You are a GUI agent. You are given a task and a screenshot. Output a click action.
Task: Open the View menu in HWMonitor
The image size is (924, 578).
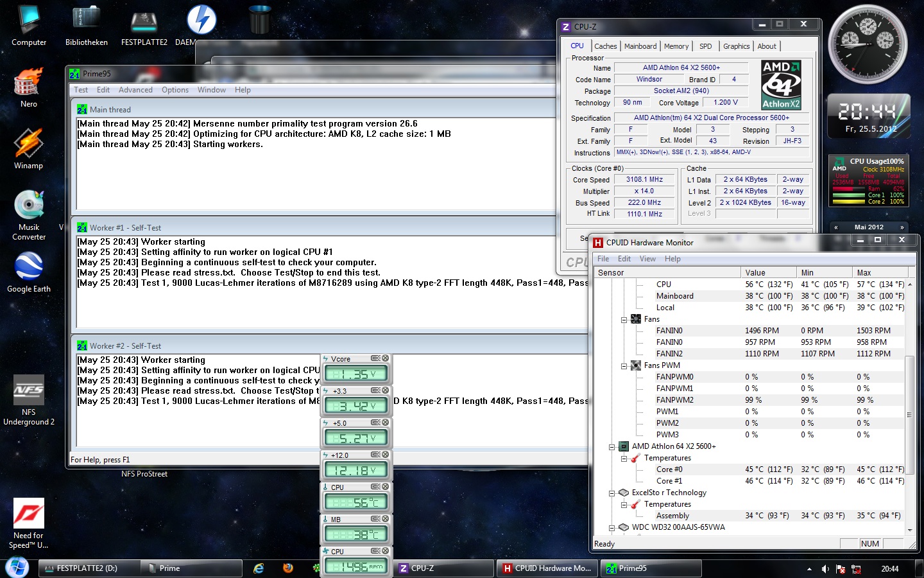coord(647,259)
